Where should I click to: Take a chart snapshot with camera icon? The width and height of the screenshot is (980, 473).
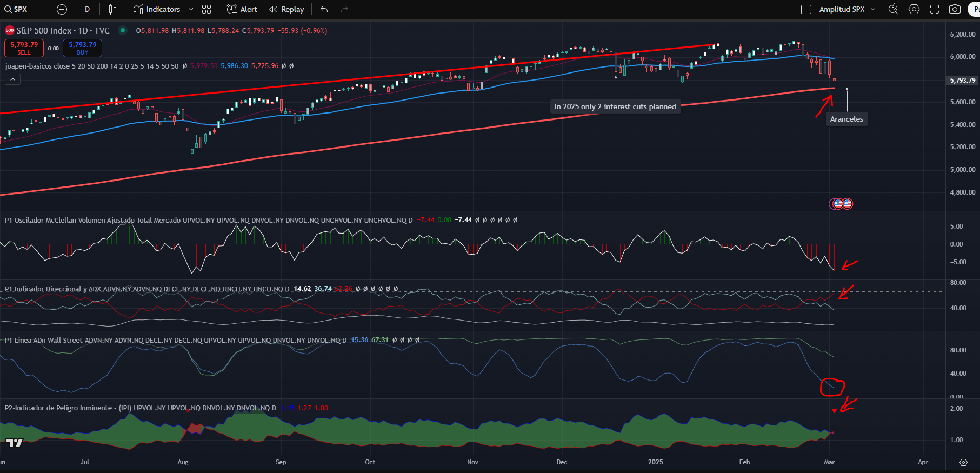click(x=955, y=9)
